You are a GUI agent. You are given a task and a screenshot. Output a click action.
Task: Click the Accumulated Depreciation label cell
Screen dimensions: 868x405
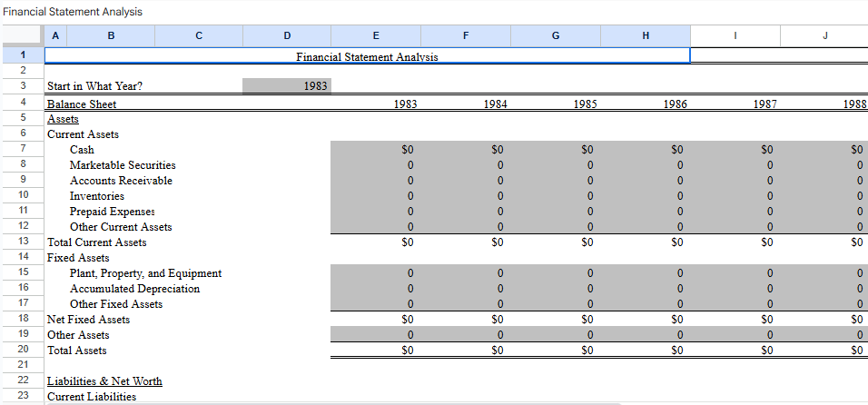click(x=134, y=289)
